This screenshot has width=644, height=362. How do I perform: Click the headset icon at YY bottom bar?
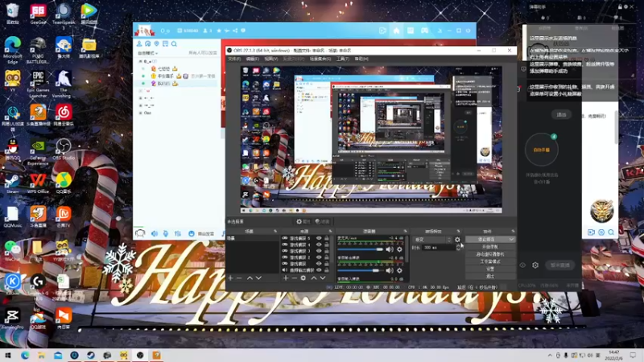point(140,233)
